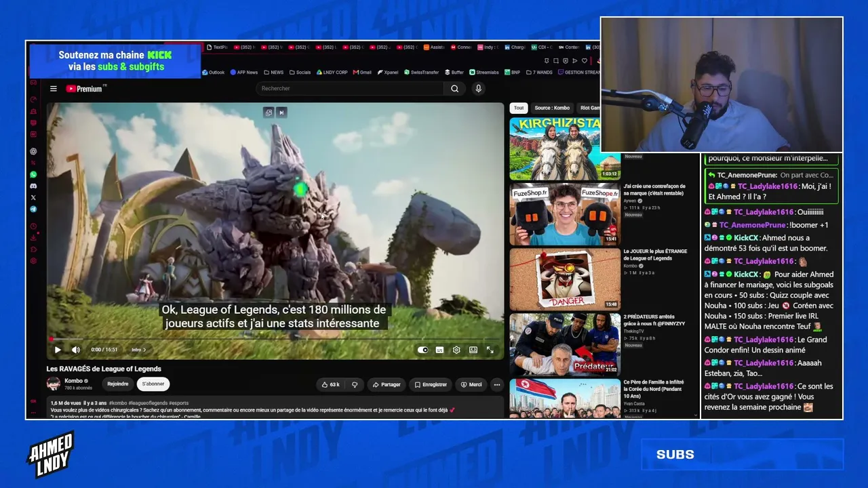Viewport: 868px width, 488px height.
Task: Open "Le JOUEUR le plus ÉTRANGE" video title
Action: pos(655,254)
